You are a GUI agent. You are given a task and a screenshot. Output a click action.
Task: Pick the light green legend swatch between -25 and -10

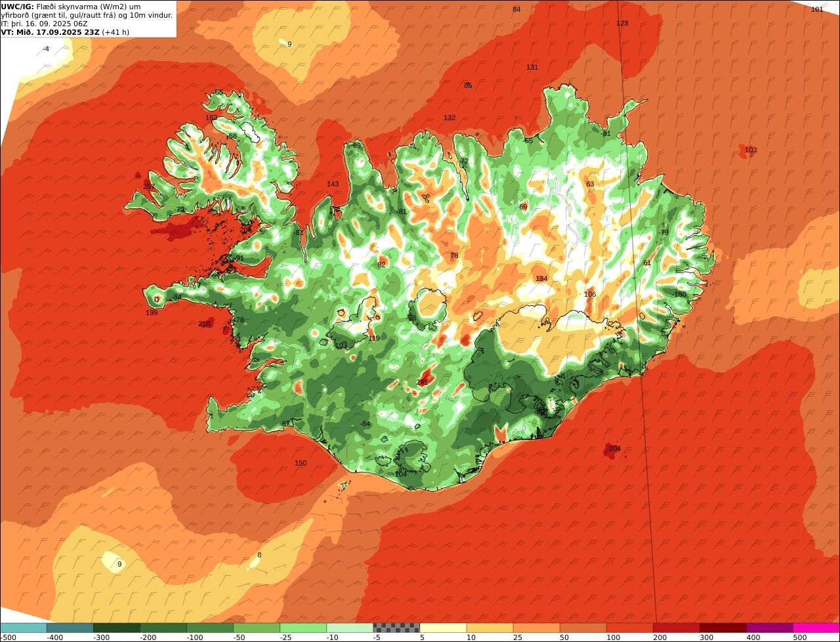pyautogui.click(x=303, y=628)
